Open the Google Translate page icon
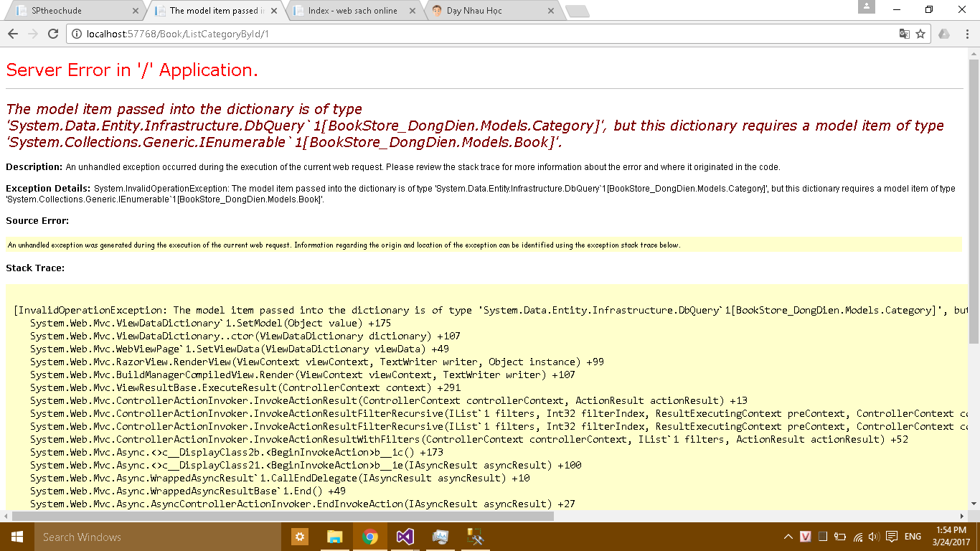Screen dimensions: 980x551 905,34
